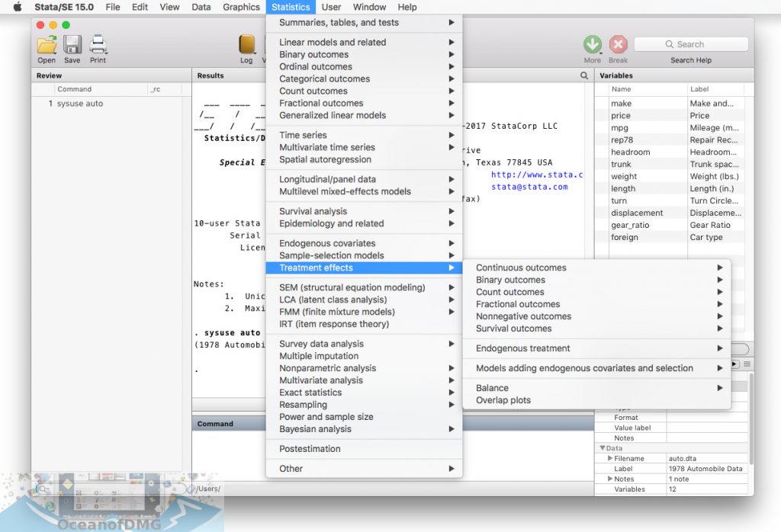Screen dimensions: 781x532
Task: Select IRT (item response theory) item
Action: 364,324
